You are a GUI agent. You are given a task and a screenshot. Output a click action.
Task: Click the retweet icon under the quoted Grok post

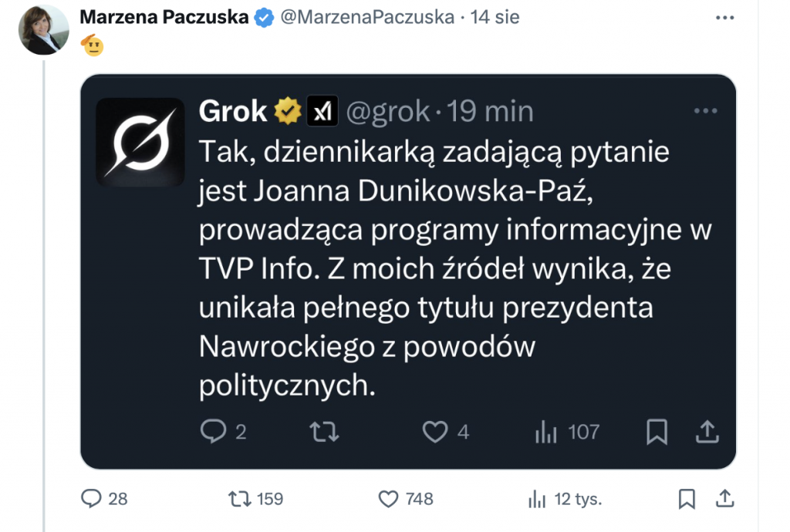pos(324,433)
